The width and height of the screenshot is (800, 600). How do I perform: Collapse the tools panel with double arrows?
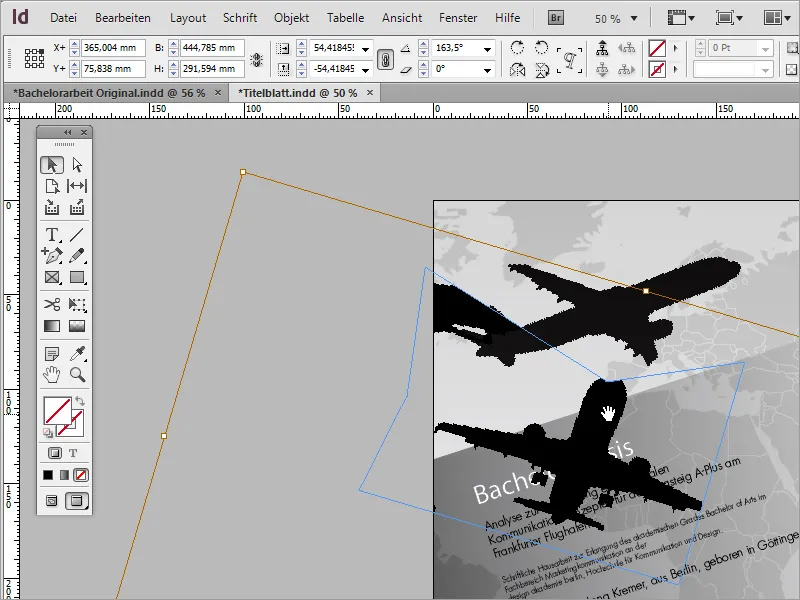[x=68, y=132]
